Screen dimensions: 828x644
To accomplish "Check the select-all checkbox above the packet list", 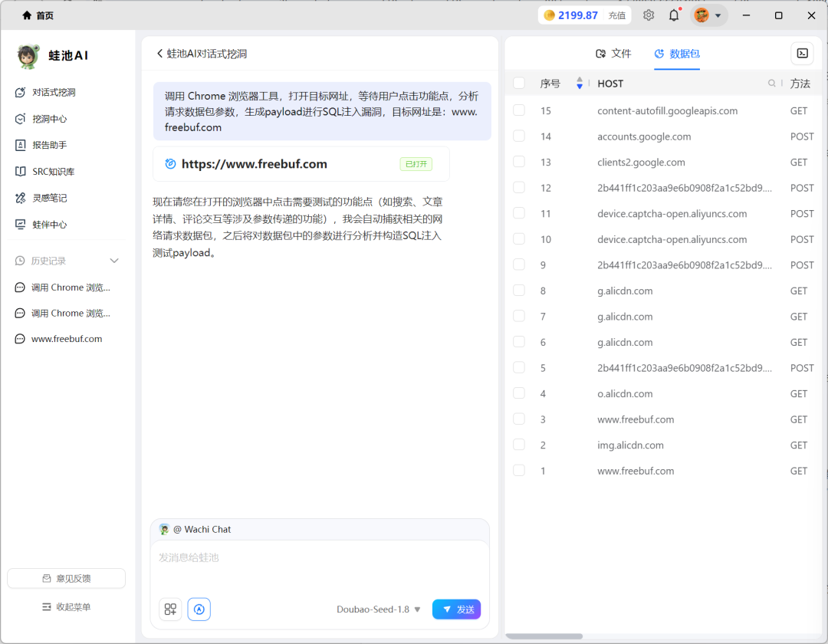I will click(519, 83).
